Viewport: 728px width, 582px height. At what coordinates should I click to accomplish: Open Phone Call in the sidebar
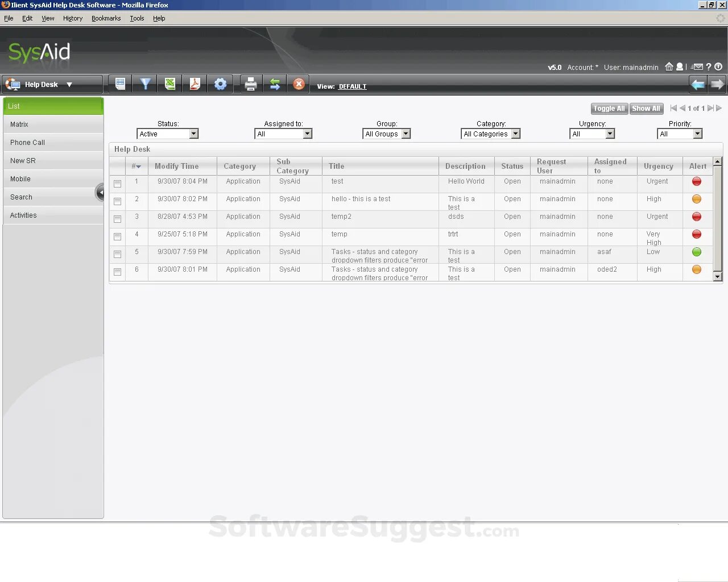[x=53, y=143]
